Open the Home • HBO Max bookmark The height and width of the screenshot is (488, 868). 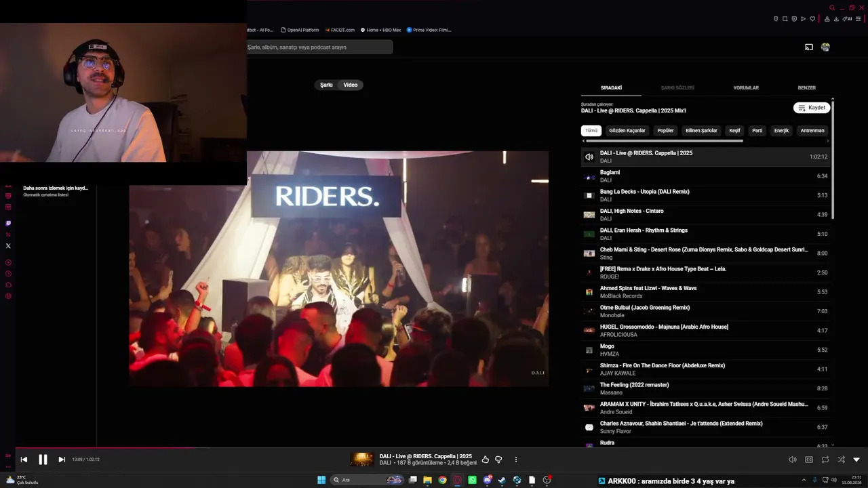tap(380, 30)
